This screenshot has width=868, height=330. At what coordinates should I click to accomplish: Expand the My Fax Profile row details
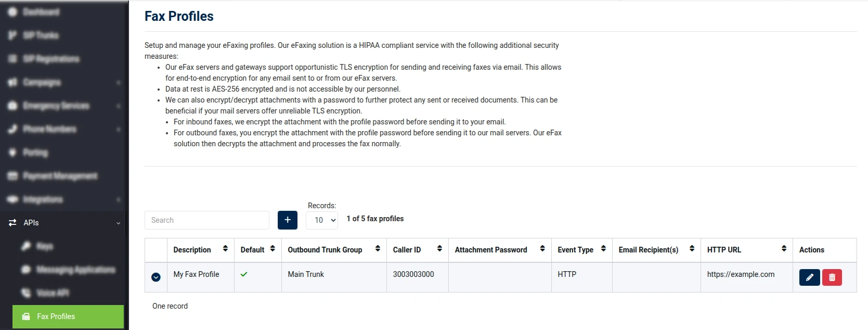[156, 277]
